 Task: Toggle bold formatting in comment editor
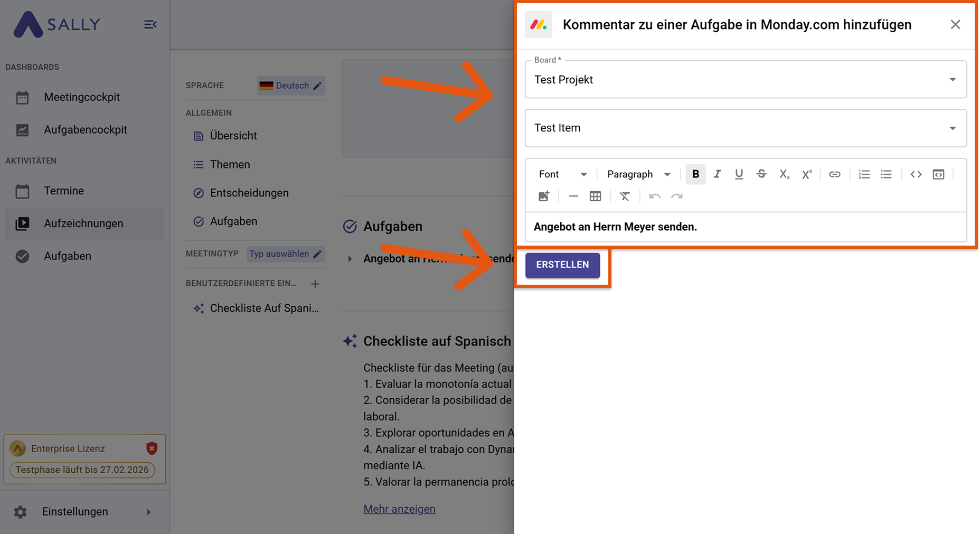point(695,174)
